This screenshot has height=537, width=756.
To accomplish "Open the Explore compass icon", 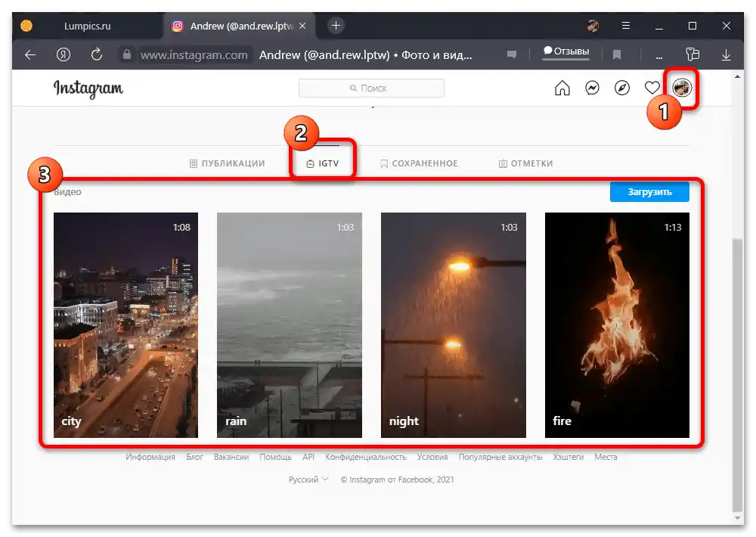I will tap(622, 88).
